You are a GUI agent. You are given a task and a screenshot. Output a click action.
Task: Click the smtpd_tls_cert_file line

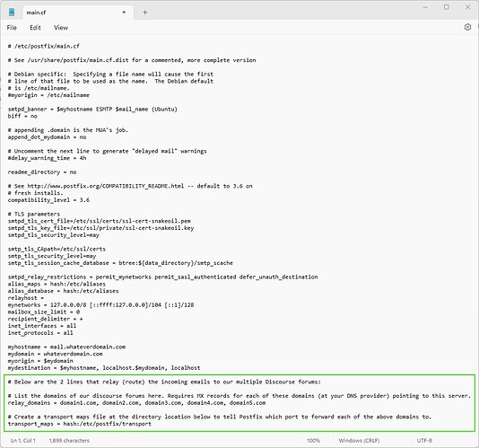pyautogui.click(x=100, y=221)
